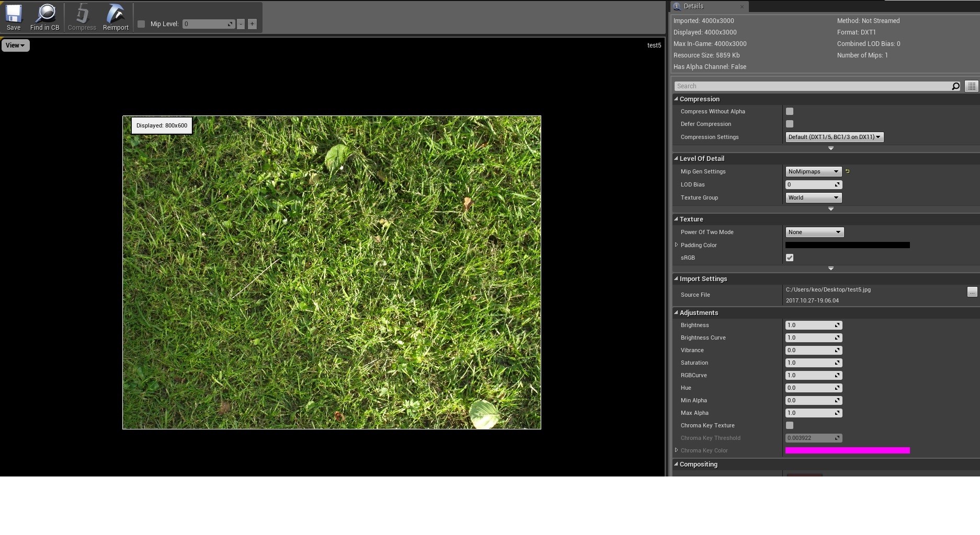Open Texture Group dropdown

click(x=813, y=197)
